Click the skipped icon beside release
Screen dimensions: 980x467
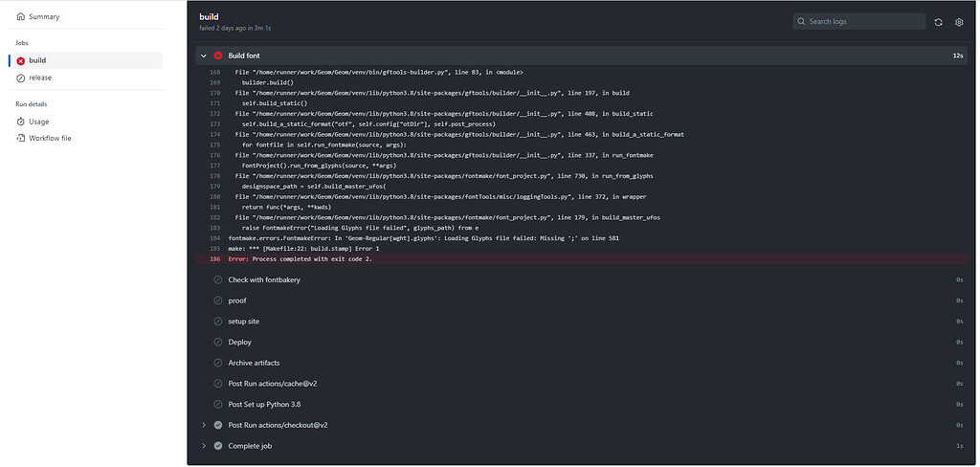pyautogui.click(x=21, y=78)
